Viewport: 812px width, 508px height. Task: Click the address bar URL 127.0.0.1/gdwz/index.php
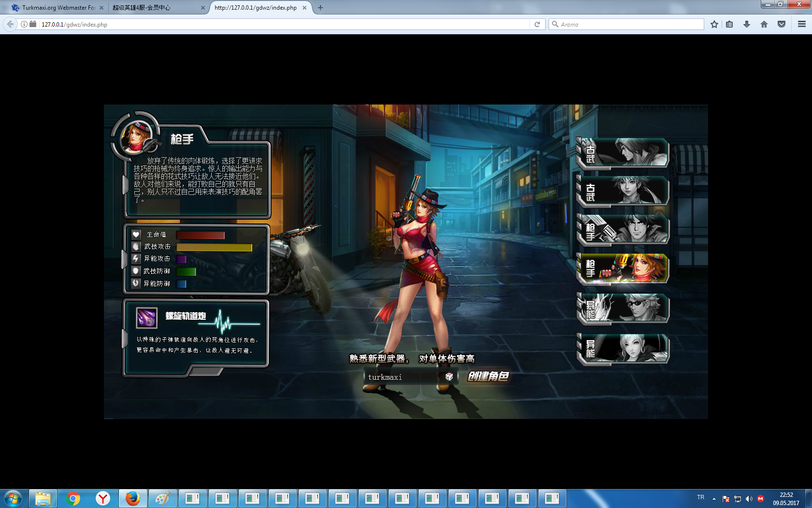74,24
